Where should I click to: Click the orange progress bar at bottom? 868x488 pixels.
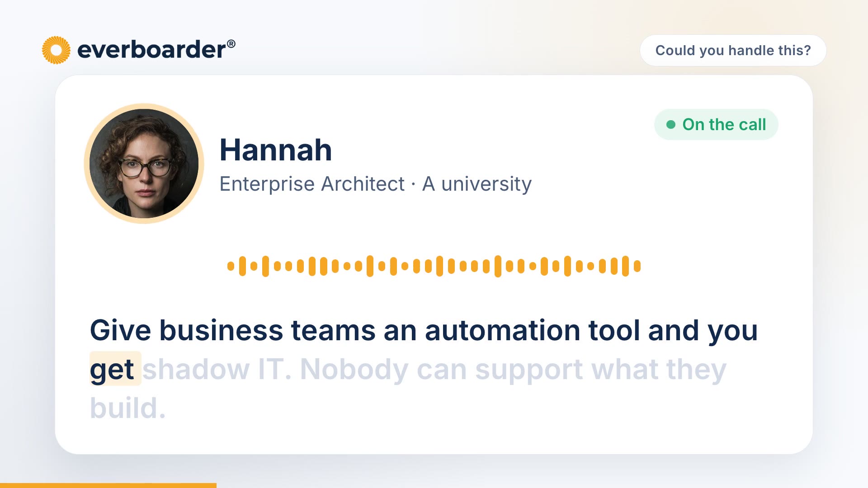pos(108,485)
